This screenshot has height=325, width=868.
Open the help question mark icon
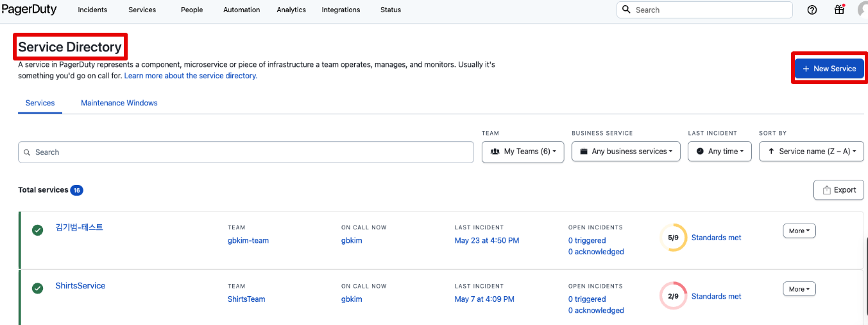pyautogui.click(x=812, y=10)
